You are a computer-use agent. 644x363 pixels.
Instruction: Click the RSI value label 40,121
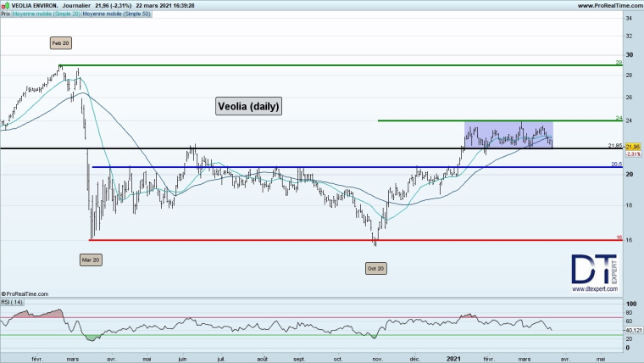(x=631, y=331)
